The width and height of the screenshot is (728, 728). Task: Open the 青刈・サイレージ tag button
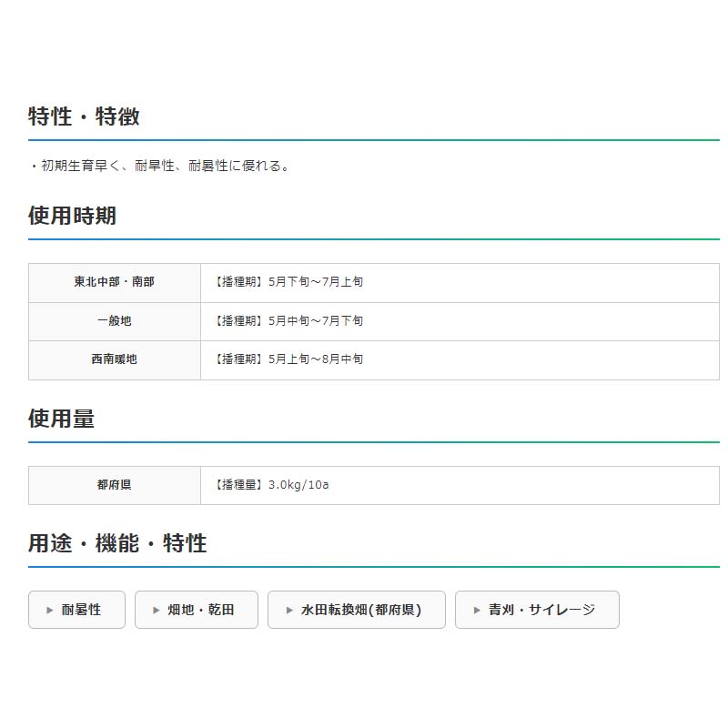tap(537, 610)
